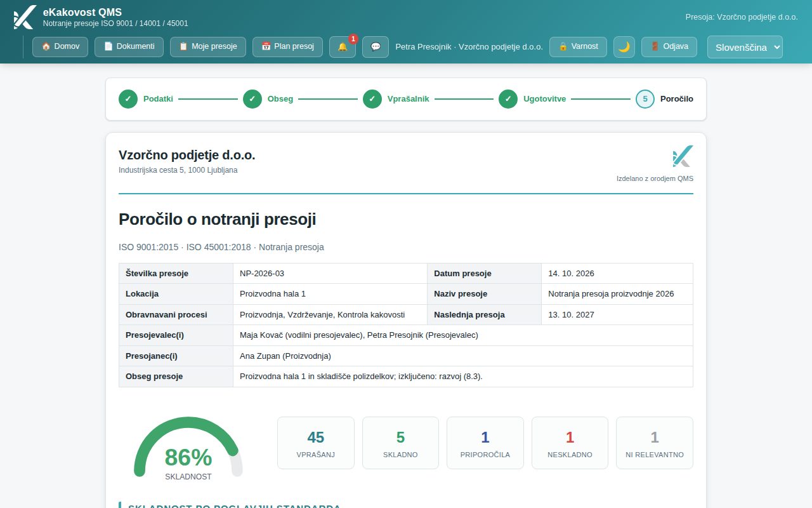
Task: Go to Domov home page
Action: (x=60, y=47)
